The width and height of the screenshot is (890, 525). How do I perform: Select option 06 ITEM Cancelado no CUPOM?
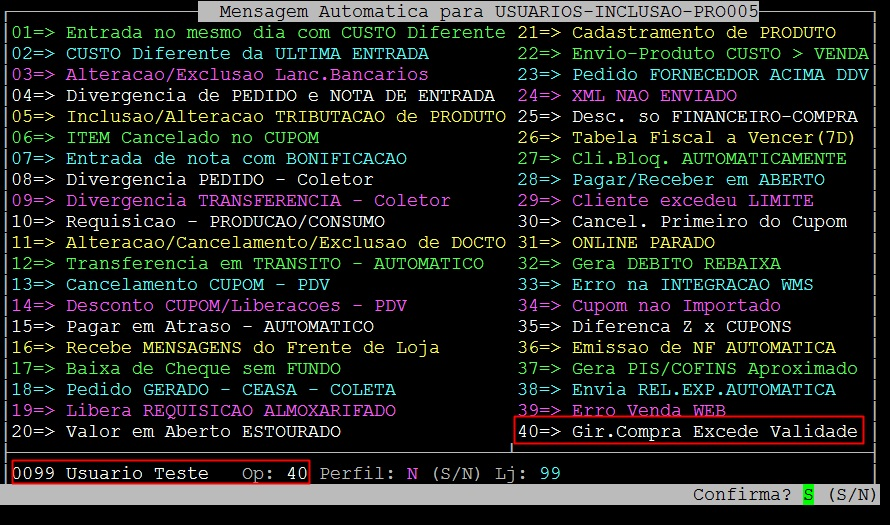point(165,138)
